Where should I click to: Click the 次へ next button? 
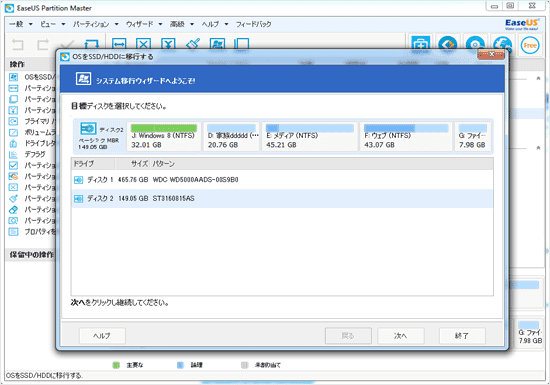[x=401, y=336]
